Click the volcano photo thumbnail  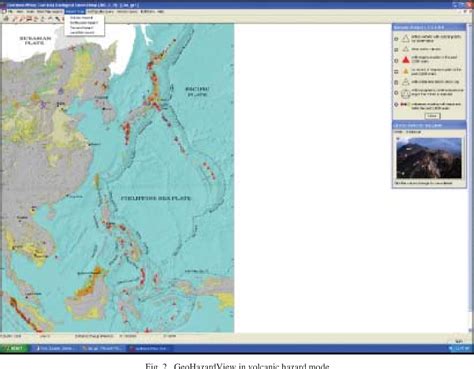click(x=429, y=158)
